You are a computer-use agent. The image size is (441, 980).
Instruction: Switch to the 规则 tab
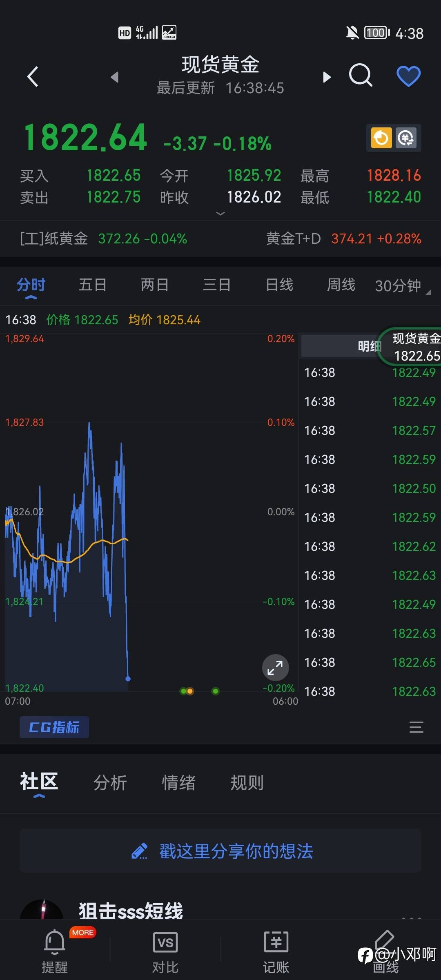(247, 783)
